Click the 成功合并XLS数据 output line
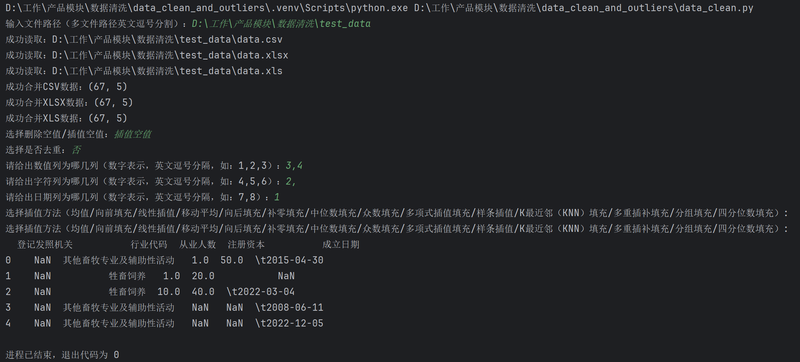Viewport: 800px width, 362px height. click(66, 118)
